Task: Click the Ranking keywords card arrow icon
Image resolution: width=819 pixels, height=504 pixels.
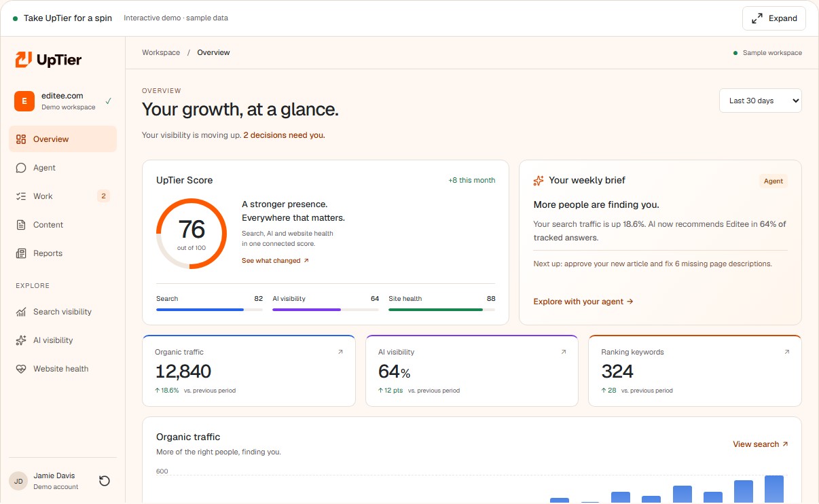Action: [x=786, y=352]
